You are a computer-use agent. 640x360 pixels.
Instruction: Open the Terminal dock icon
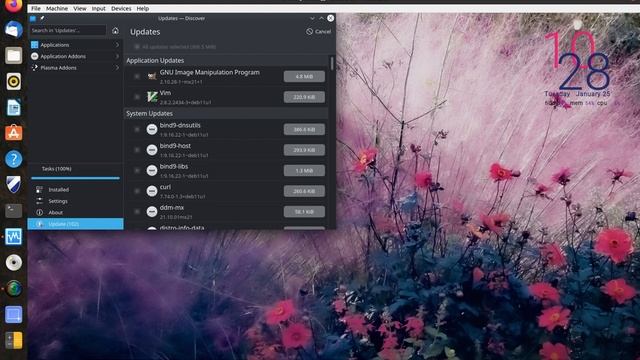pos(13,211)
